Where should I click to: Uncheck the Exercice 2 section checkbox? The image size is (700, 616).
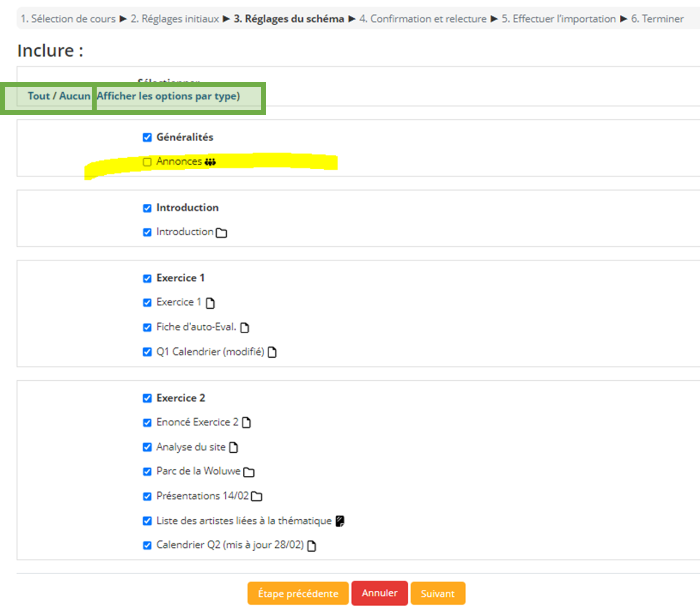147,398
